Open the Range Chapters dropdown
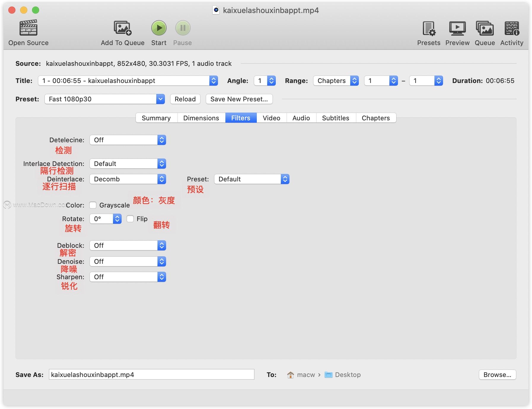Screen dimensions: 532x409 point(336,81)
